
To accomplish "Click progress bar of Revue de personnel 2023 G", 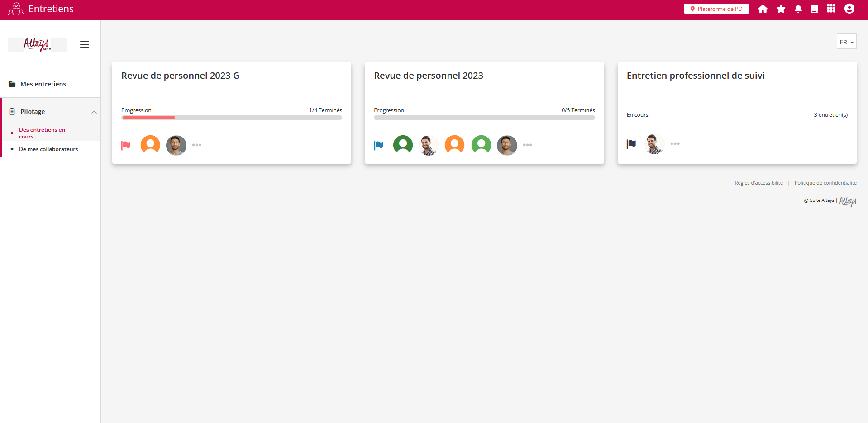I will coord(231,118).
